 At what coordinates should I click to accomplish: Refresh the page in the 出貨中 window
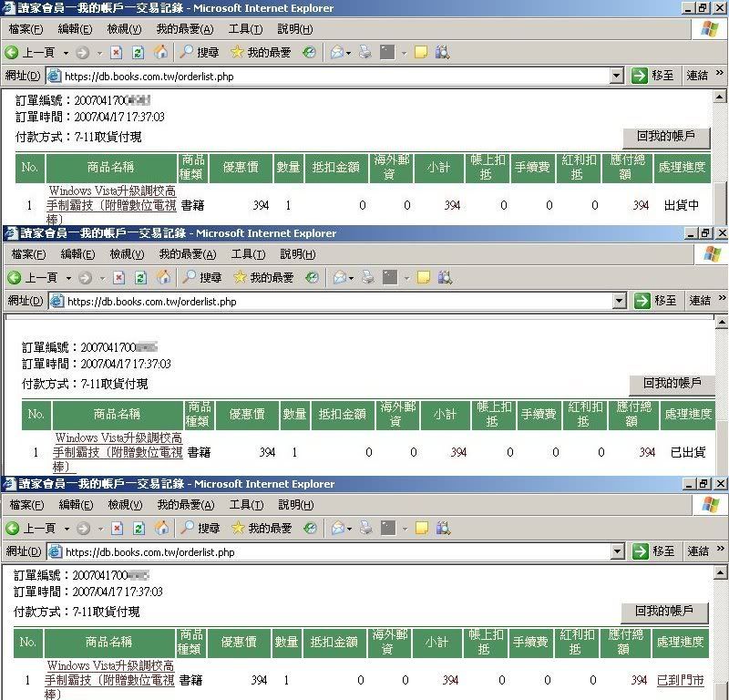[139, 53]
